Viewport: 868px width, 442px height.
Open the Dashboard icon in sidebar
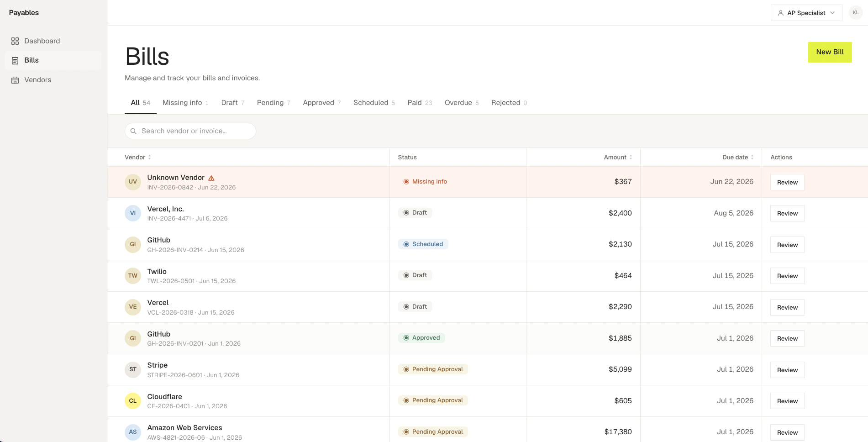[15, 41]
